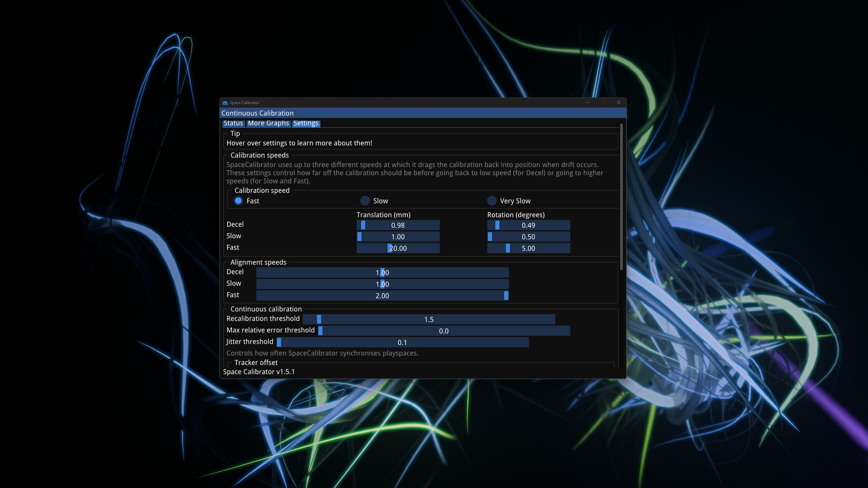Switch to the Status tab

click(233, 123)
